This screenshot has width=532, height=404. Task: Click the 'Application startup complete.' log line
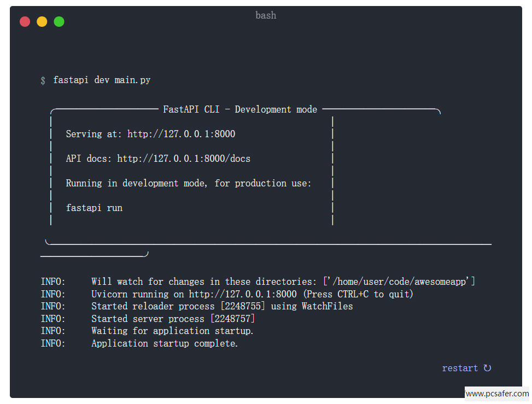pos(165,343)
